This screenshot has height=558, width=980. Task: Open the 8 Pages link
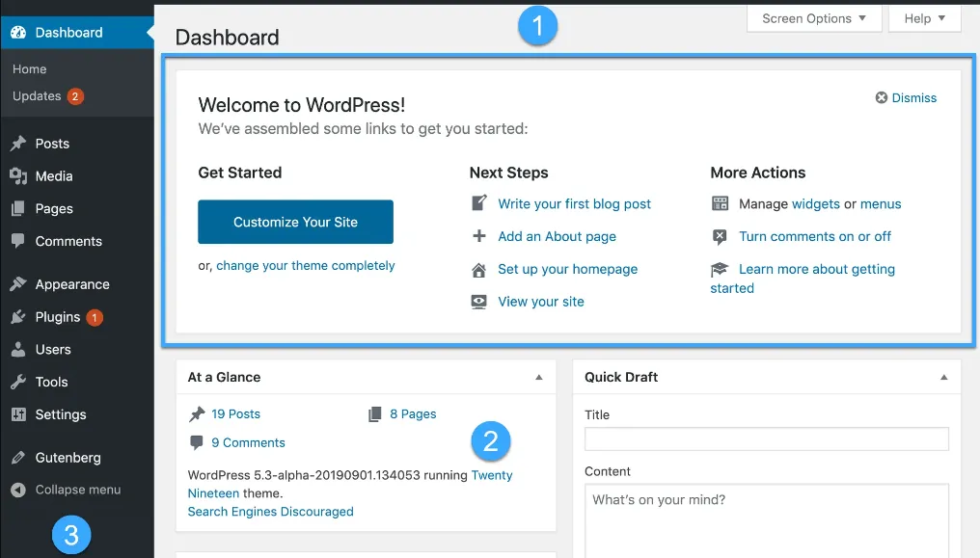[413, 413]
